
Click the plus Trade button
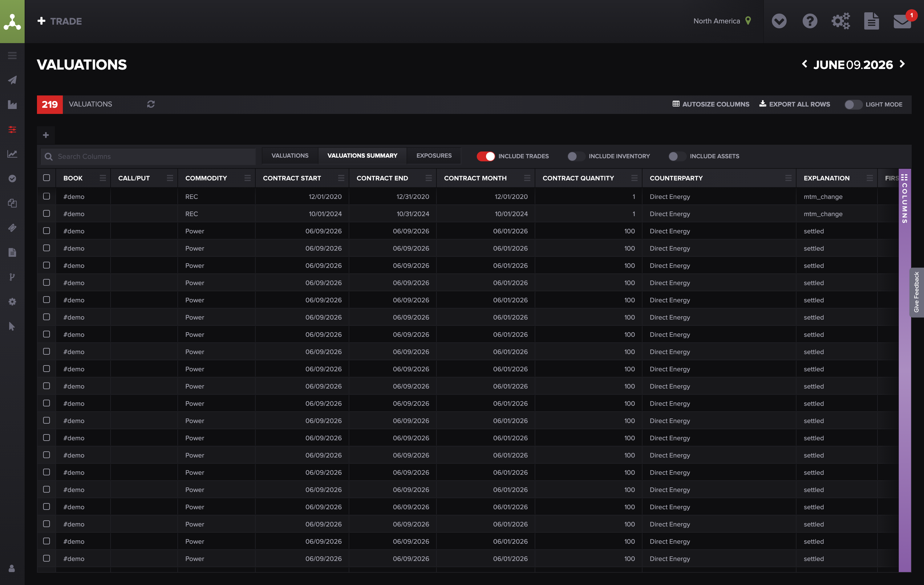tap(59, 21)
